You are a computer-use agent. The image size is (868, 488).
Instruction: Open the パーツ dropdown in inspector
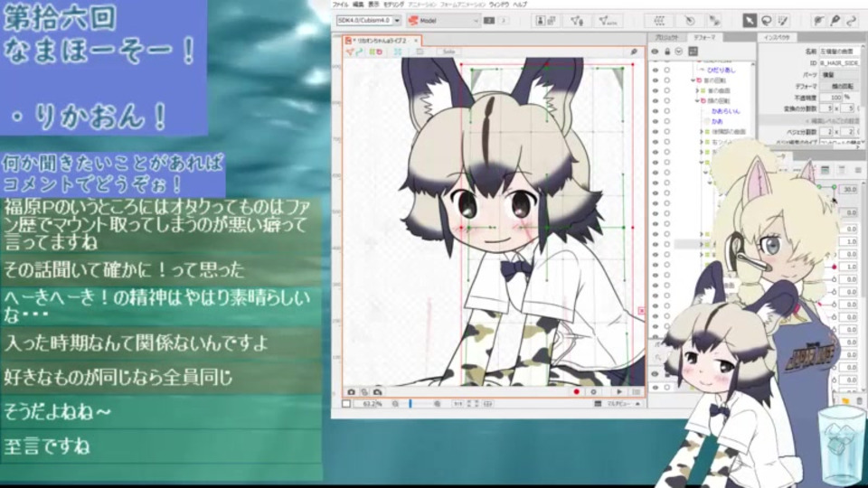[x=839, y=75]
